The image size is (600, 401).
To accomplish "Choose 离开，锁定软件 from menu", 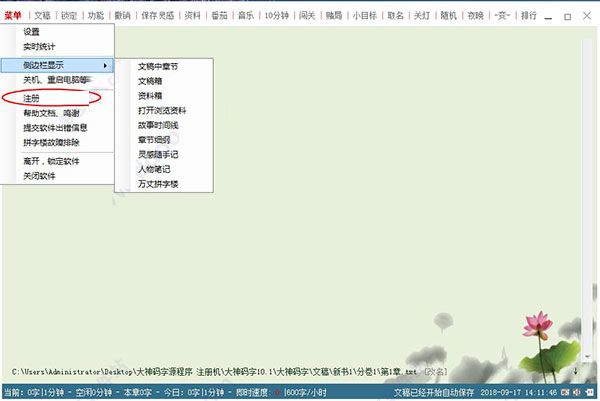I will pyautogui.click(x=51, y=161).
